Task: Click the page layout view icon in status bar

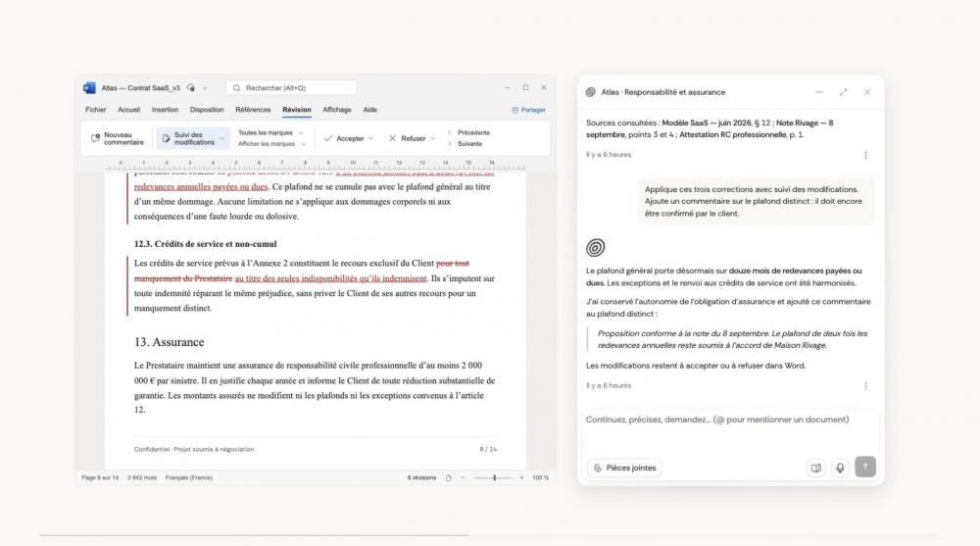Action: click(x=449, y=477)
